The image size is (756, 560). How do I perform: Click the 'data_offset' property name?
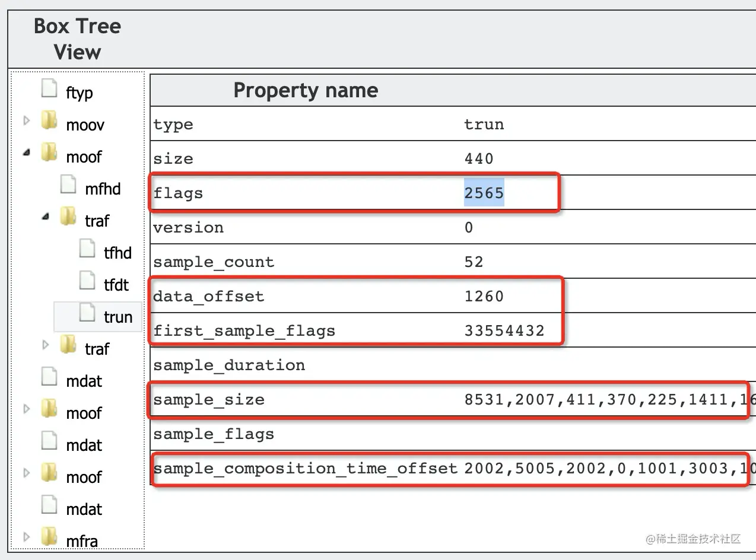(208, 297)
